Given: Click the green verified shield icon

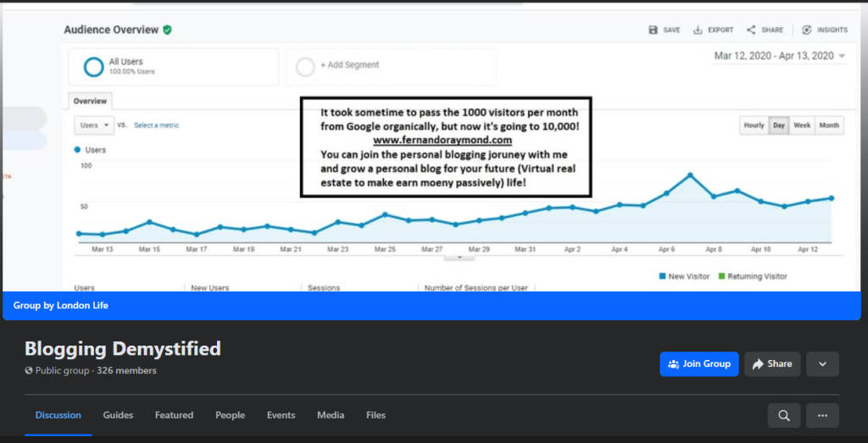Looking at the screenshot, I should pos(168,30).
